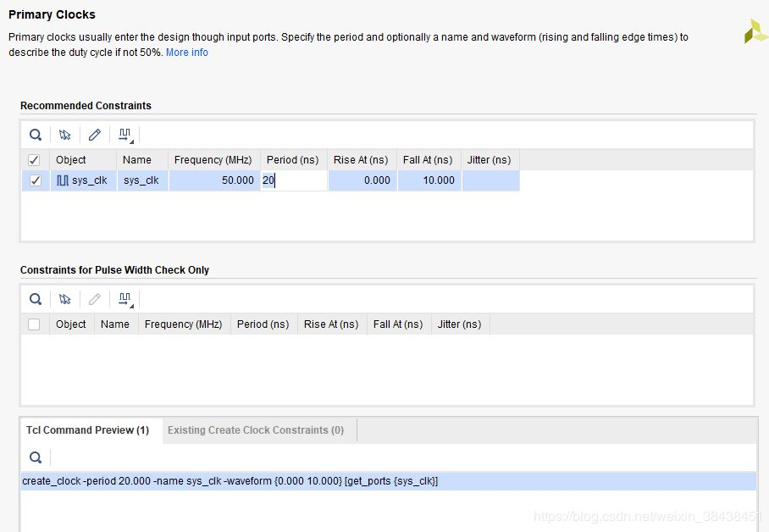Screen dimensions: 769x532
Task: Uncheck the sys_clk row checkbox
Action: pos(35,180)
